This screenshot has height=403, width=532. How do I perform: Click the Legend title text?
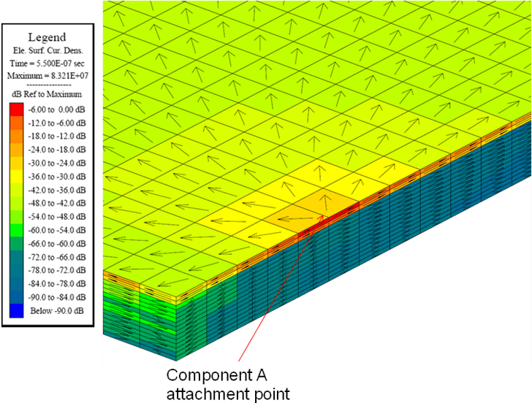[x=47, y=37]
